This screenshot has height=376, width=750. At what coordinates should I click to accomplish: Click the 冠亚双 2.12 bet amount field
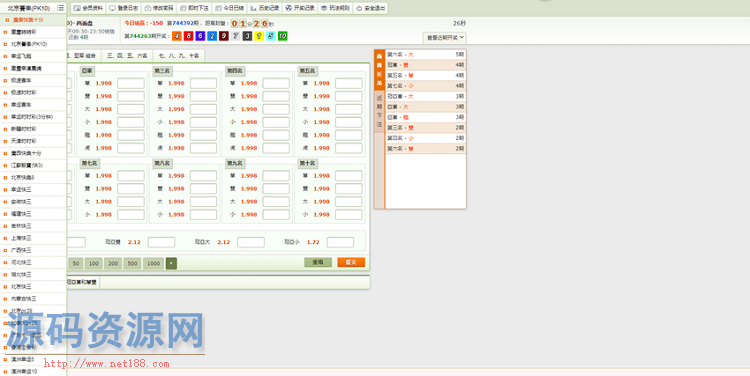click(x=161, y=243)
